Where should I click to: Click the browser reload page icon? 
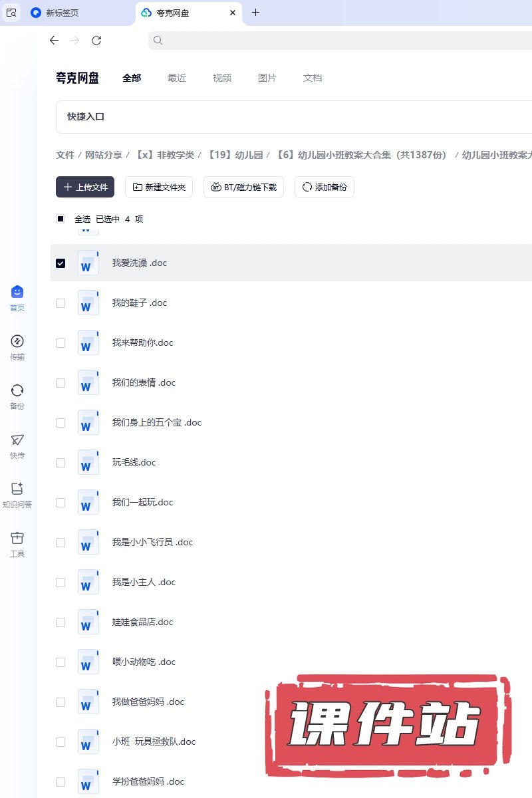pos(96,41)
